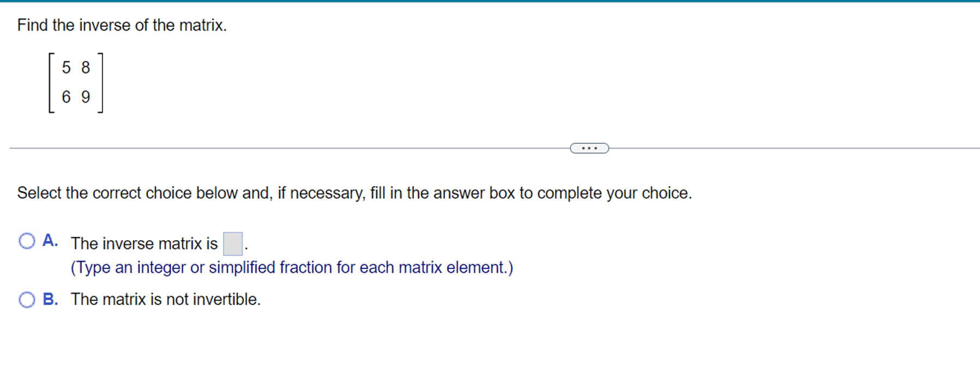Click the teal bar at the top
980x383 pixels.
coord(490,2)
